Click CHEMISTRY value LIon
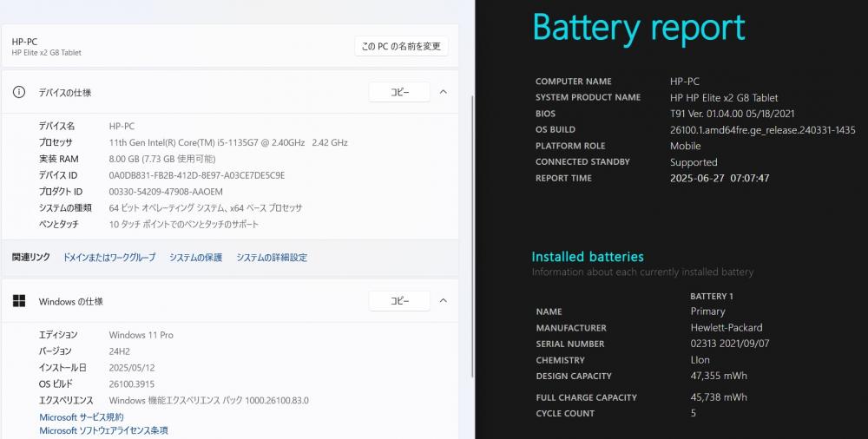This screenshot has height=439, width=868. tap(700, 360)
